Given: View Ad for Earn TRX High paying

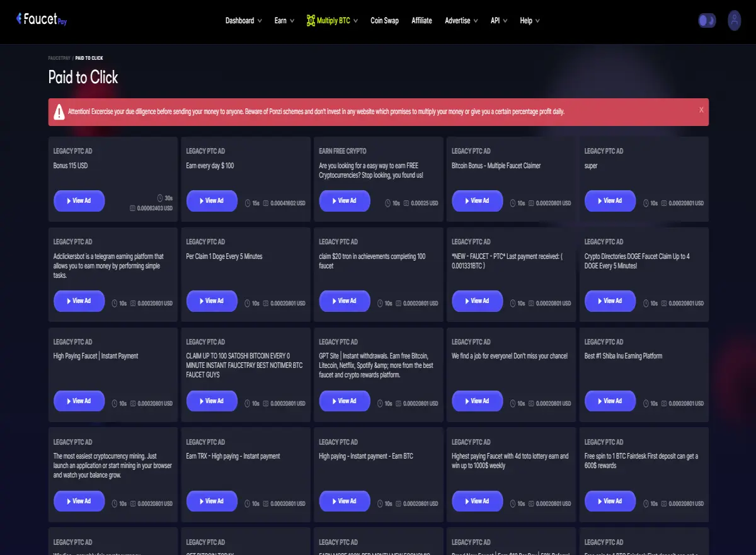Looking at the screenshot, I should pos(212,501).
